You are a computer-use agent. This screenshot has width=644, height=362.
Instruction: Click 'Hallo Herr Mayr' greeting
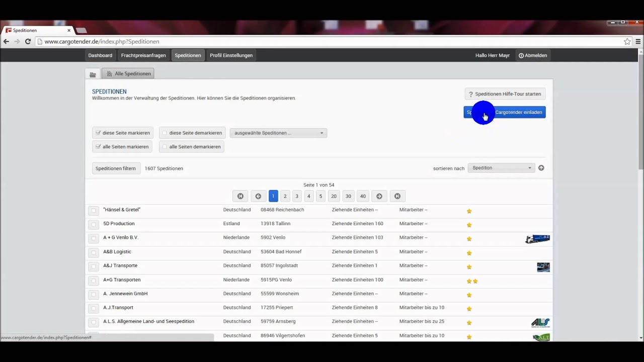[x=493, y=55]
